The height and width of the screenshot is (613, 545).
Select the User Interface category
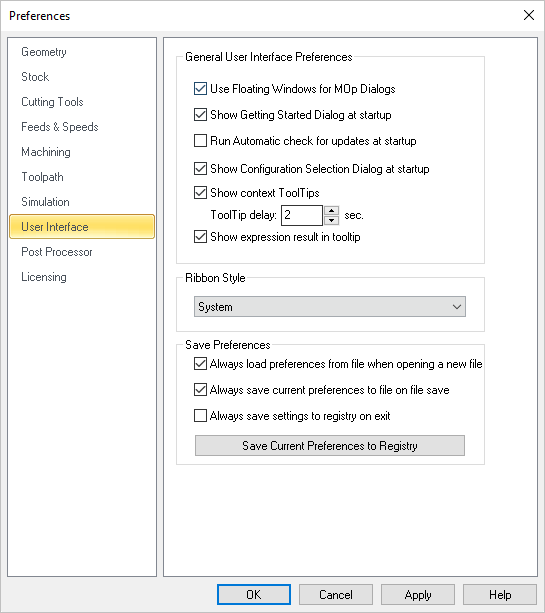pos(82,226)
